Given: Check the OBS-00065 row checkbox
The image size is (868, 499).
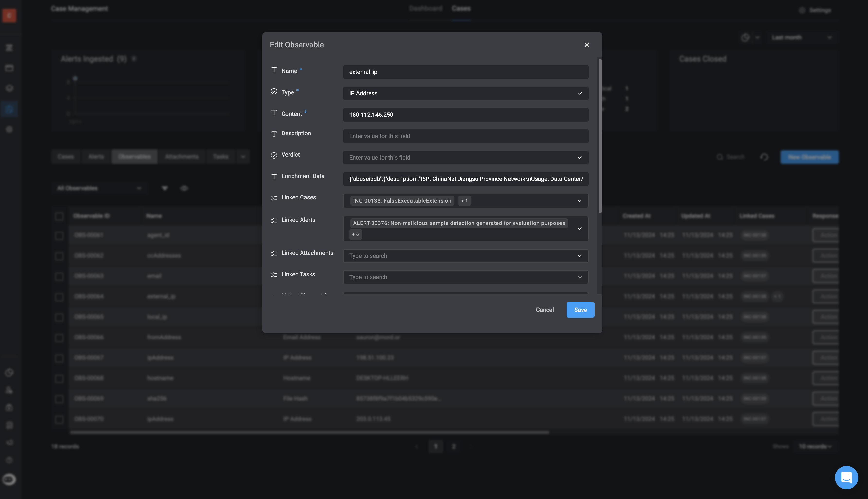Looking at the screenshot, I should pyautogui.click(x=59, y=317).
